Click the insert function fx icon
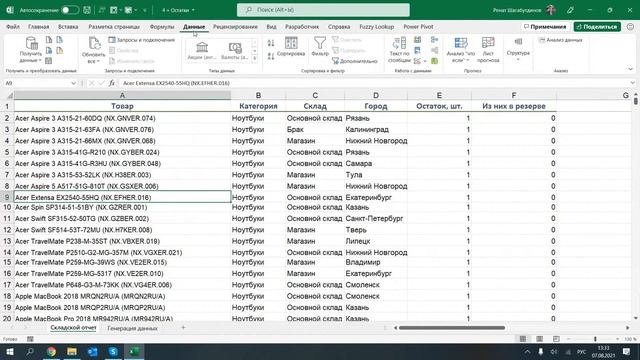This screenshot has height=360, width=640. coord(111,83)
